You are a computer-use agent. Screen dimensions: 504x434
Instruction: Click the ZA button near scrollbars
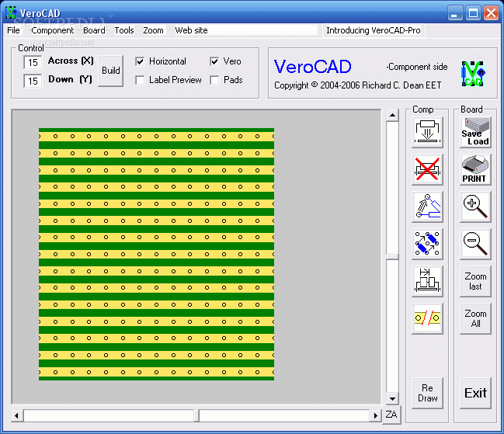[x=391, y=415]
